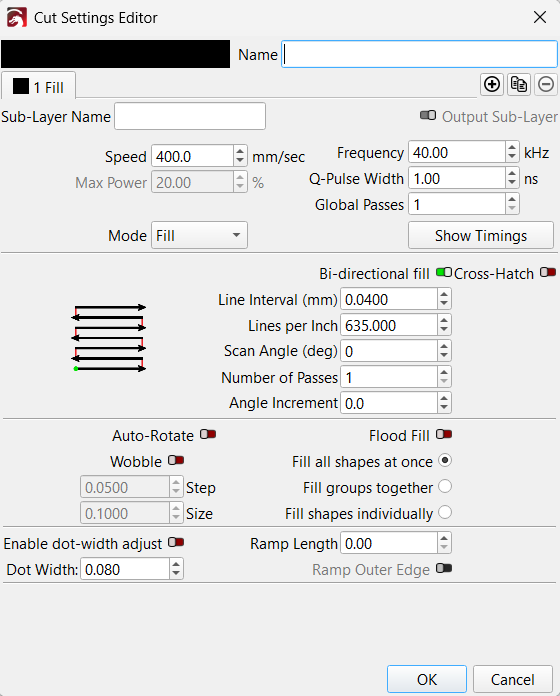Turn on the Flood Fill switch
The width and height of the screenshot is (560, 696).
click(x=444, y=434)
